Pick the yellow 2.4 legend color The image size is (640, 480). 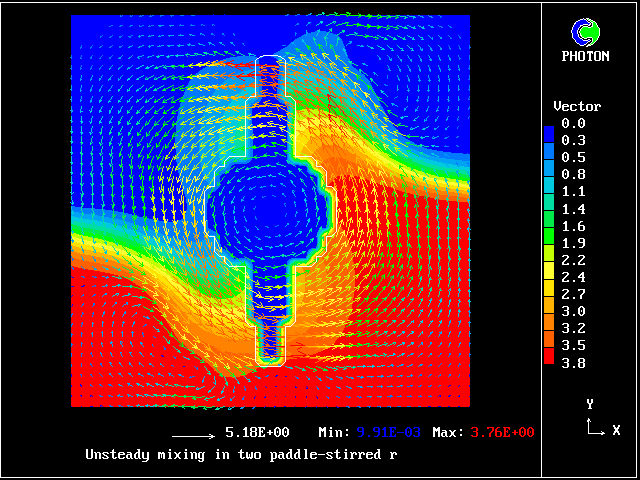click(x=549, y=277)
